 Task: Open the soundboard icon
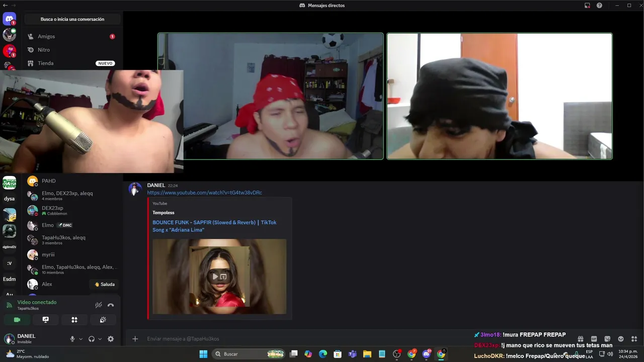pyautogui.click(x=103, y=320)
